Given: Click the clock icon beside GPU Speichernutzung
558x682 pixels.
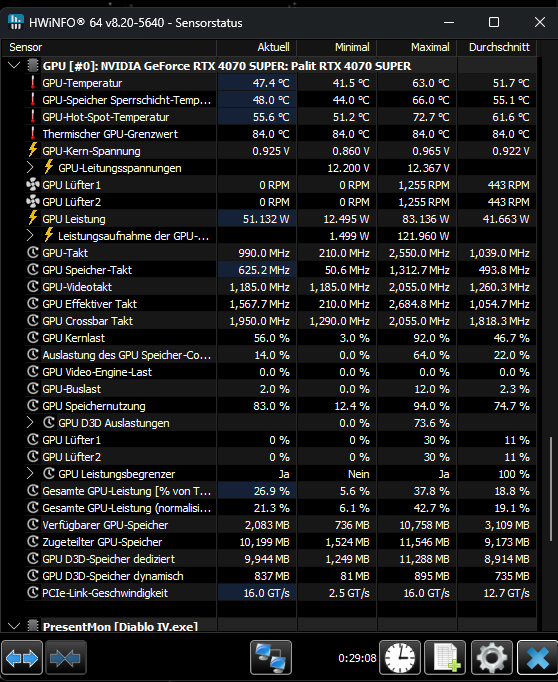Looking at the screenshot, I should (33, 405).
